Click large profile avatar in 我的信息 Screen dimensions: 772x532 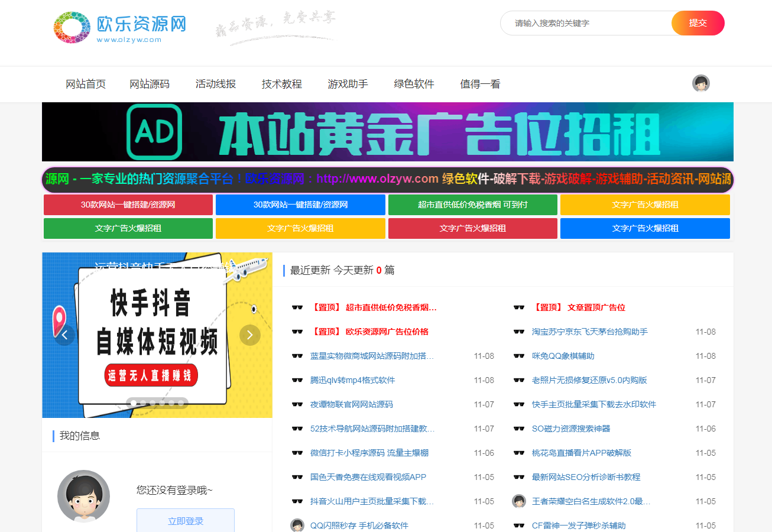click(83, 496)
